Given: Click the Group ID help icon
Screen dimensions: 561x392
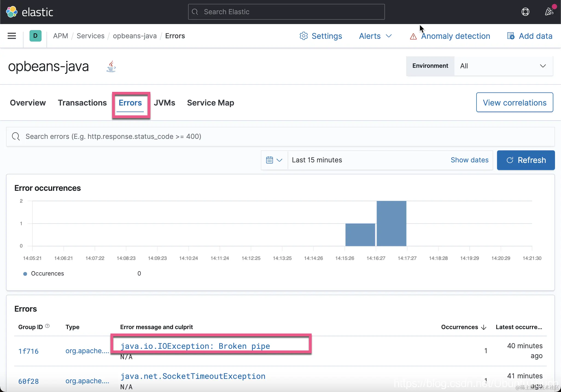Looking at the screenshot, I should (47, 326).
